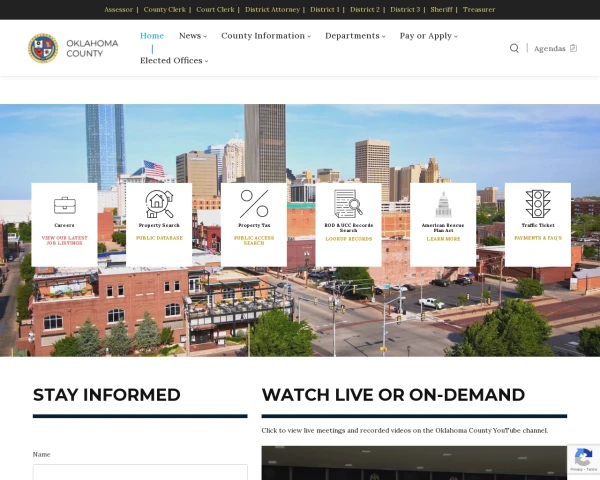Open the News menu item
This screenshot has width=600, height=480.
(190, 36)
